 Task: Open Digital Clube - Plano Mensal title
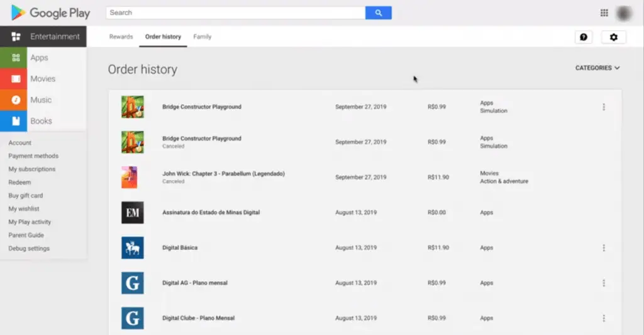198,318
